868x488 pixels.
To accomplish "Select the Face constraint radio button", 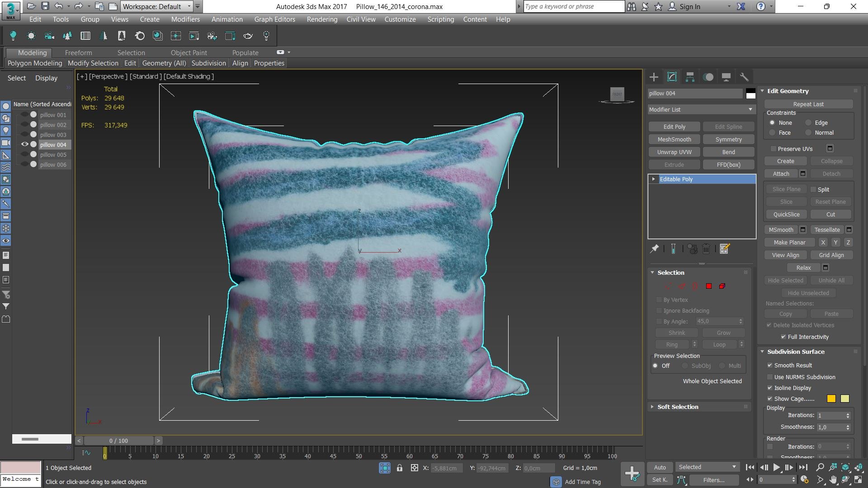I will pyautogui.click(x=772, y=133).
